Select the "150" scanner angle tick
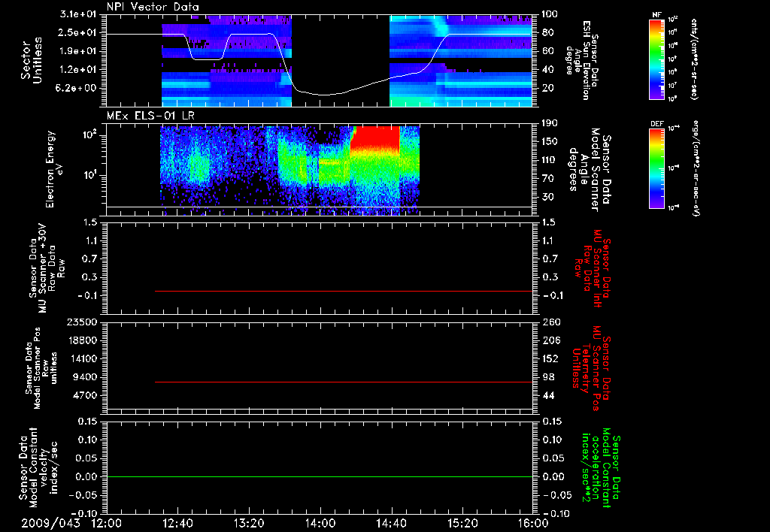Screen dimensions: 770x532 click(551, 141)
